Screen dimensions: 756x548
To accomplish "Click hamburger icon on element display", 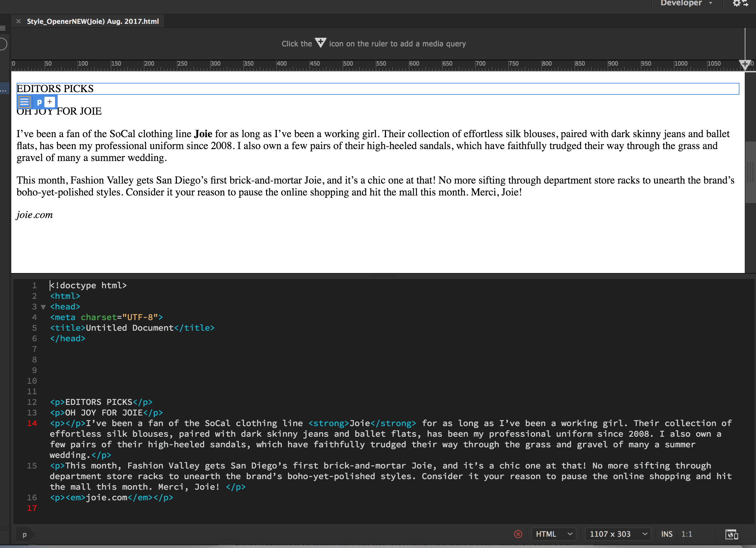I will [24, 102].
